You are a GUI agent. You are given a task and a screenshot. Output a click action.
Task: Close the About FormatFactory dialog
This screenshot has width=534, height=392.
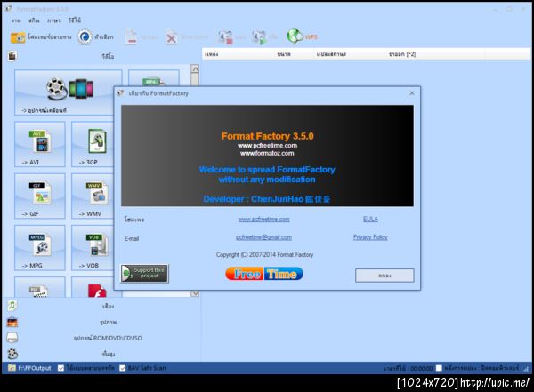tap(412, 93)
